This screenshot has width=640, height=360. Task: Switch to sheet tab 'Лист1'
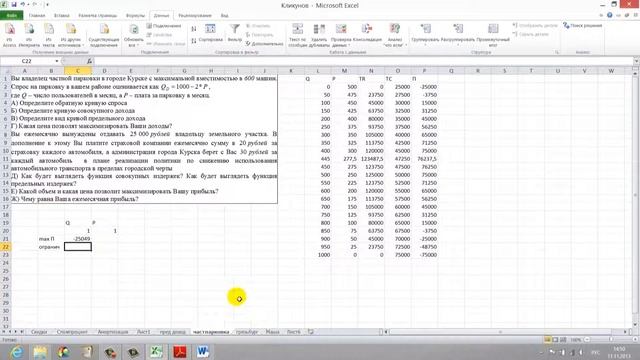143,332
